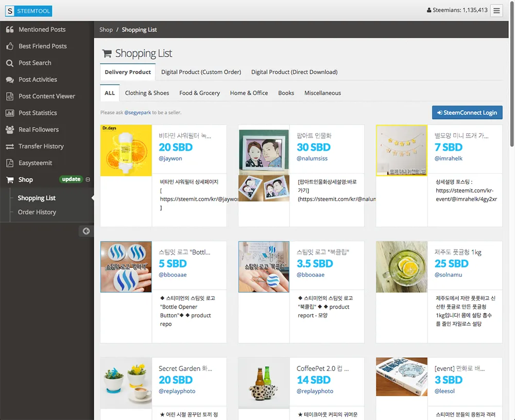This screenshot has height=420, width=515.
Task: Click the Post Search magnifier icon
Action: [10, 63]
